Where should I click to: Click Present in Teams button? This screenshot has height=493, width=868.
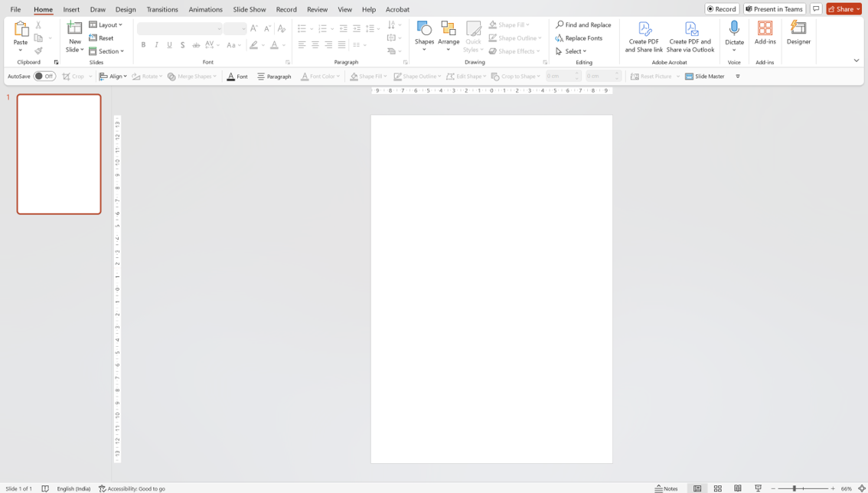tap(774, 9)
